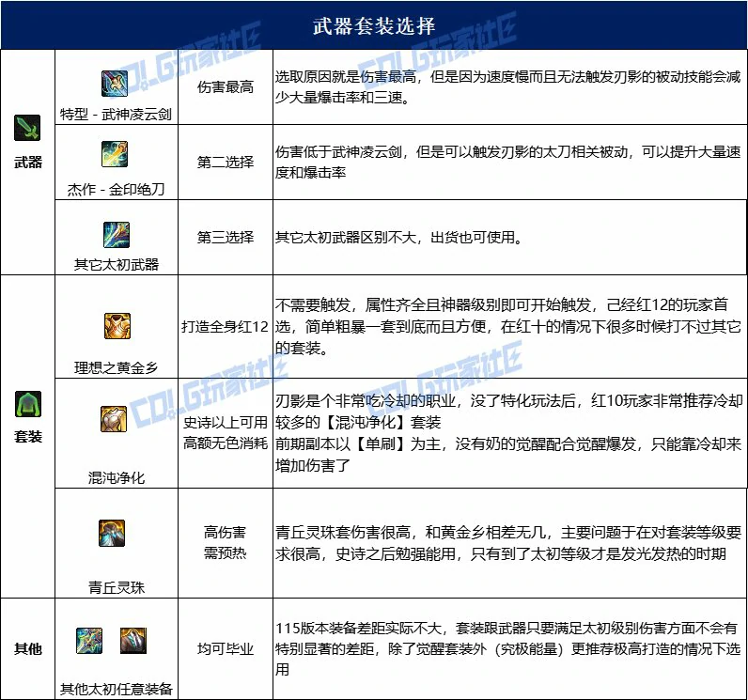
Task: Click the 其他 category label
Action: point(28,649)
